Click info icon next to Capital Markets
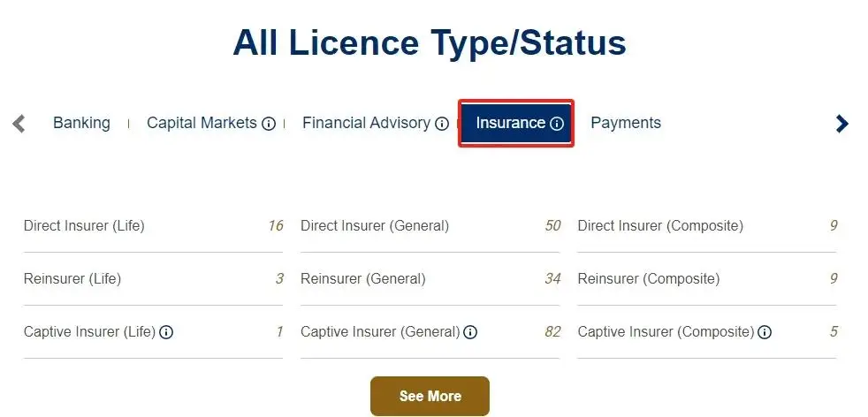The height and width of the screenshot is (417, 868). click(x=269, y=124)
